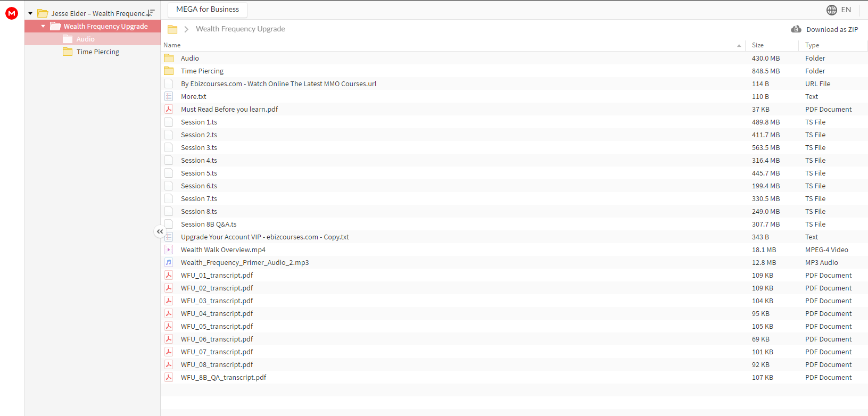Select Session 8.ts file name
Viewport: 868px width, 416px height.
click(199, 211)
